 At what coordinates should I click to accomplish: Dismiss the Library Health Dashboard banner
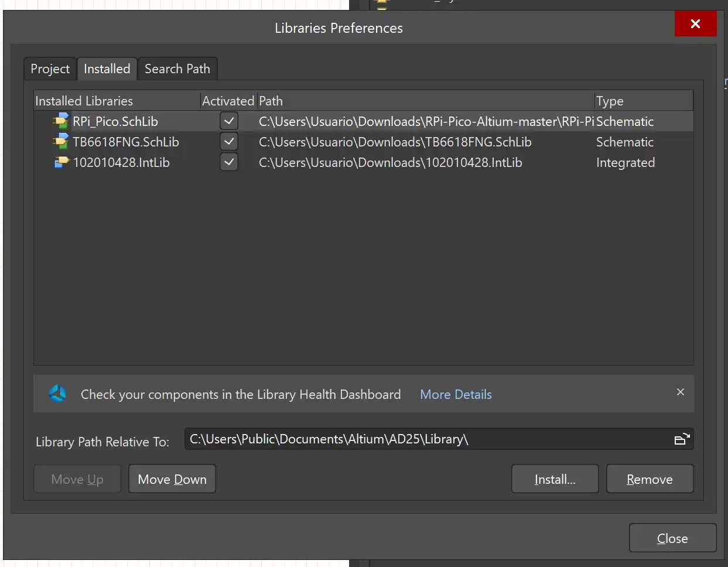[681, 392]
